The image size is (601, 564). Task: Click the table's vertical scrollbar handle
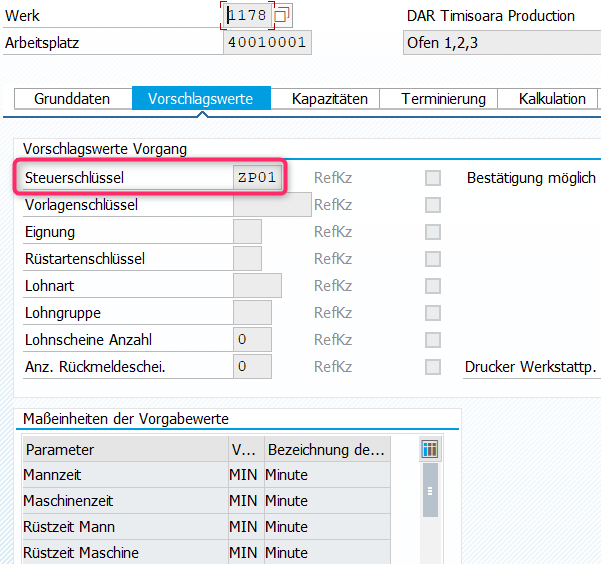click(x=430, y=492)
